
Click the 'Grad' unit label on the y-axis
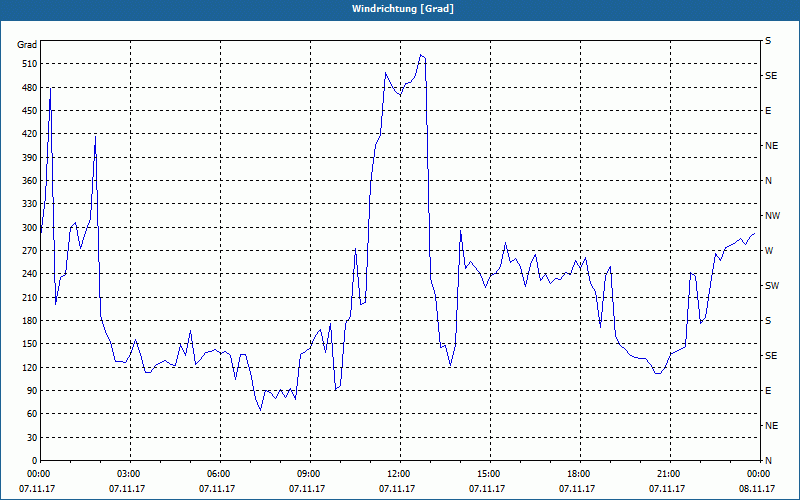pyautogui.click(x=27, y=45)
